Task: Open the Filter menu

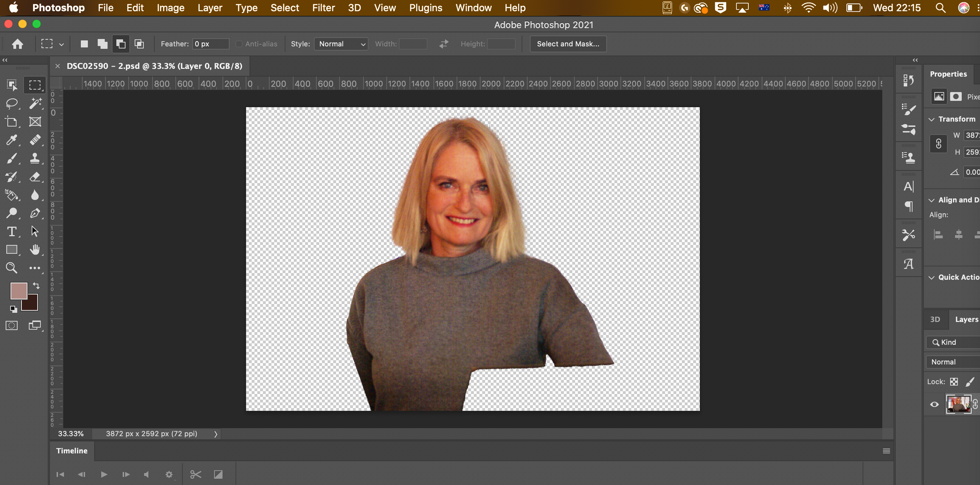Action: 323,8
